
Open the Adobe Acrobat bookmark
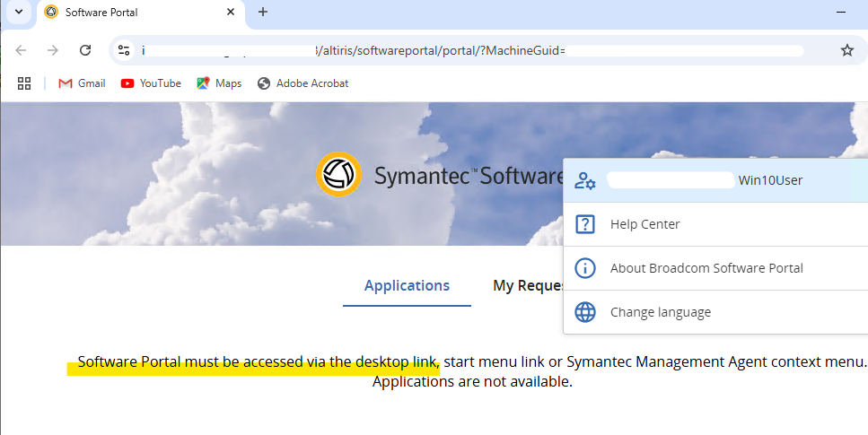click(302, 83)
